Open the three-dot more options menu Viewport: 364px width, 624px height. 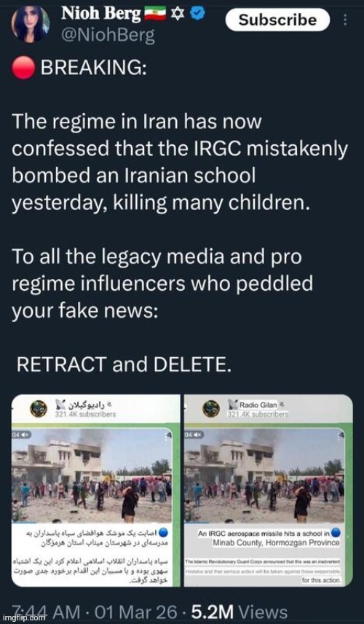[345, 20]
